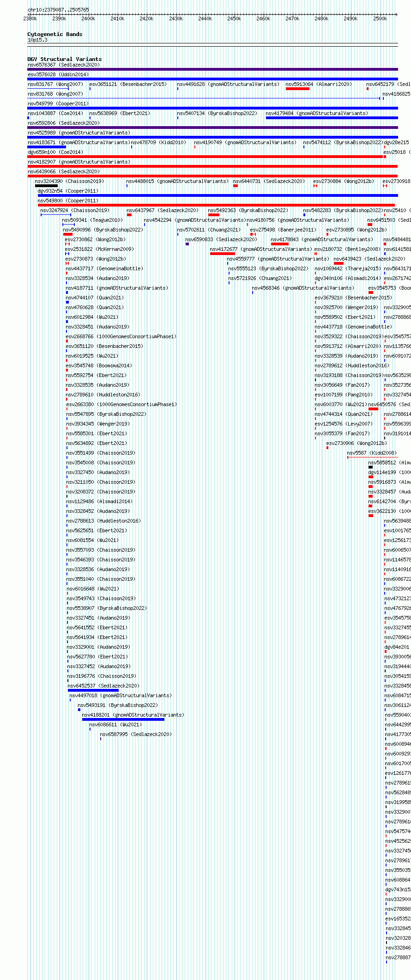Click nsv3196776 (Chaisson2019) label
Viewport: 411px width, 980px height.
click(102, 676)
